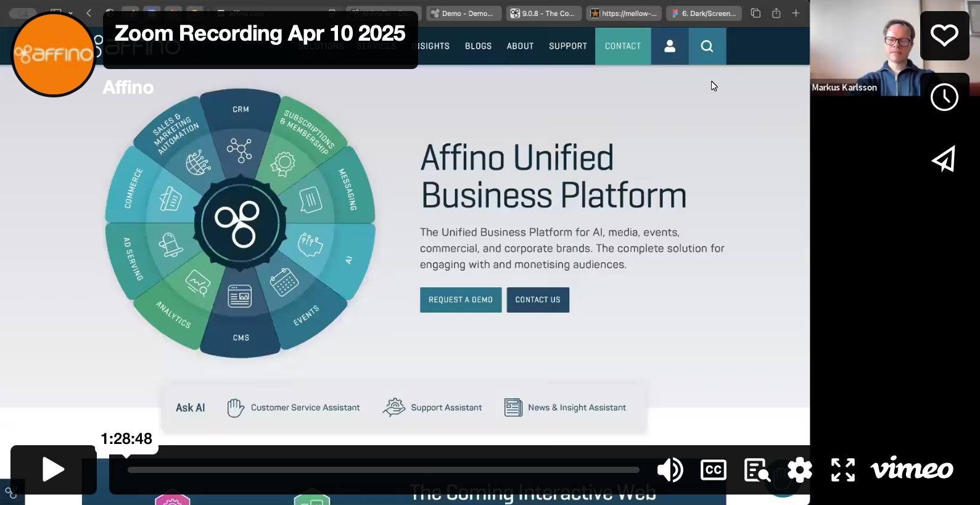Click the site search magnifier icon
Image resolution: width=980 pixels, height=505 pixels.
click(x=707, y=46)
